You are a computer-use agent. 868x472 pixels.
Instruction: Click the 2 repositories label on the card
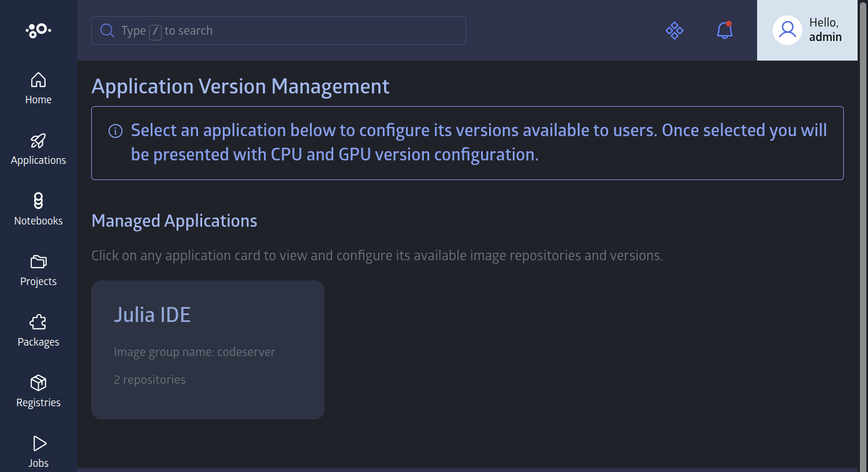(150, 379)
